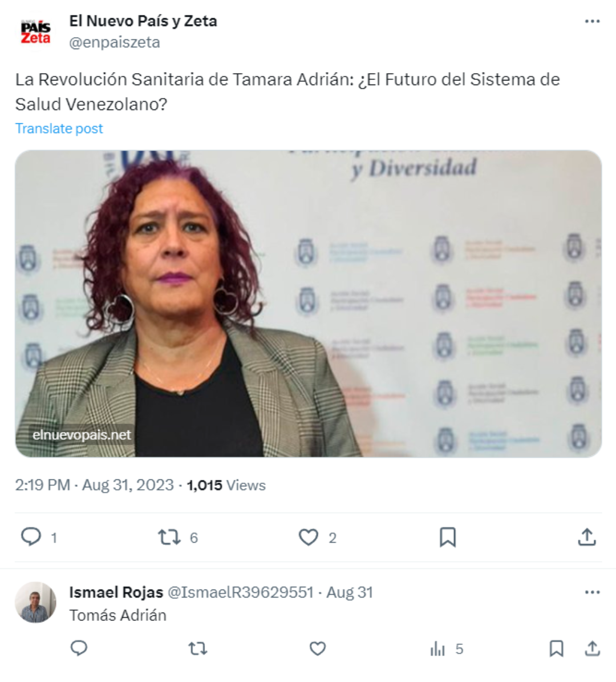Repost the El Nuevo País y Zeta tweet

pyautogui.click(x=169, y=537)
